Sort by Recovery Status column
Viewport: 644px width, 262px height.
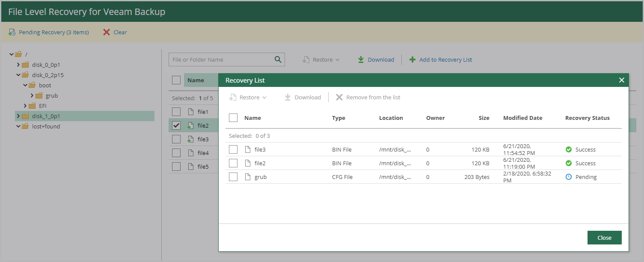(x=588, y=118)
